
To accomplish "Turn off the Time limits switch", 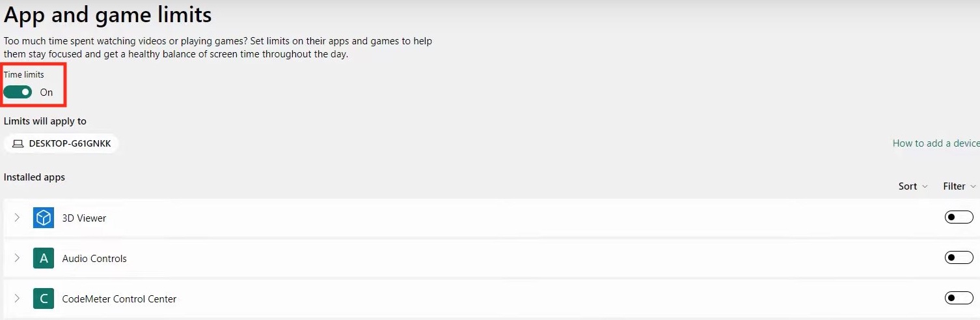I will click(18, 92).
